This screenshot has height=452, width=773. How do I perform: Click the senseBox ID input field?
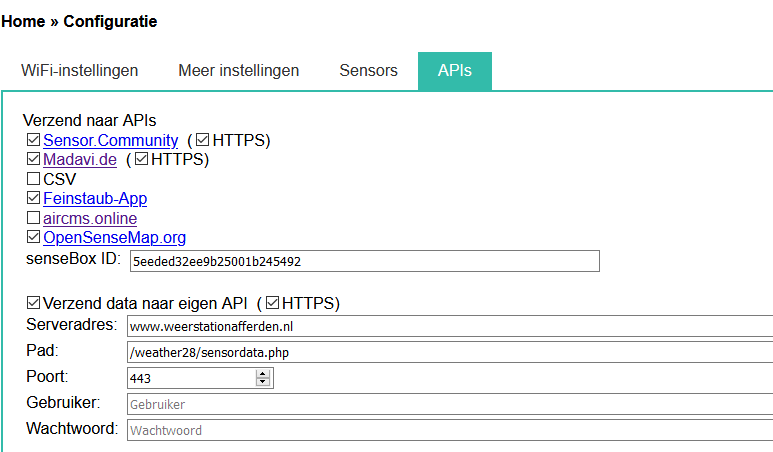tap(363, 261)
